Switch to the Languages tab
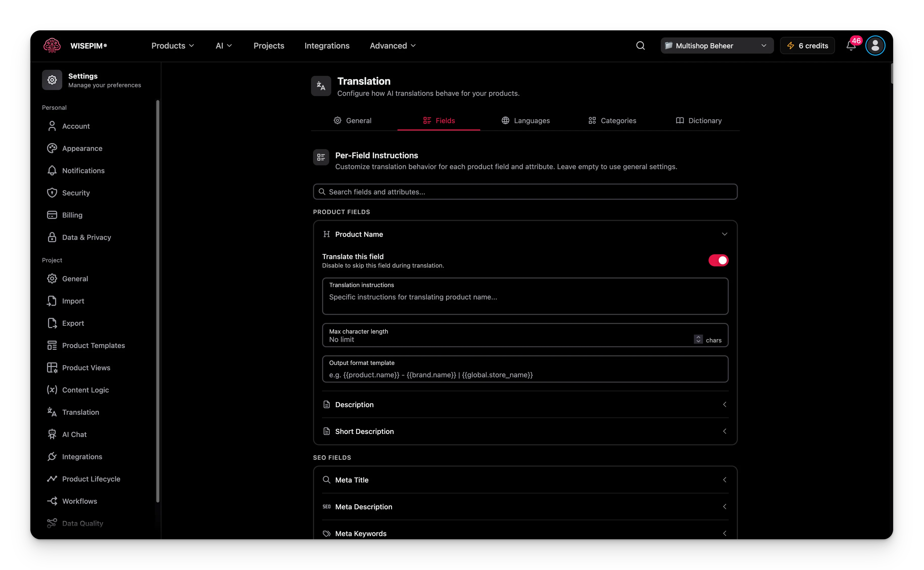Image resolution: width=924 pixels, height=570 pixels. 525,121
